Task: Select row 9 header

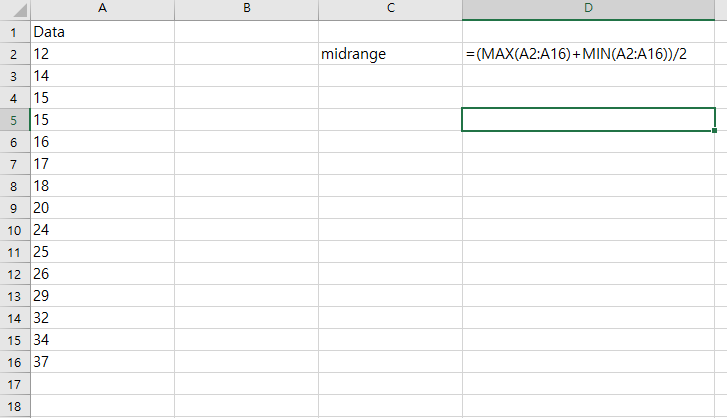Action: 15,208
